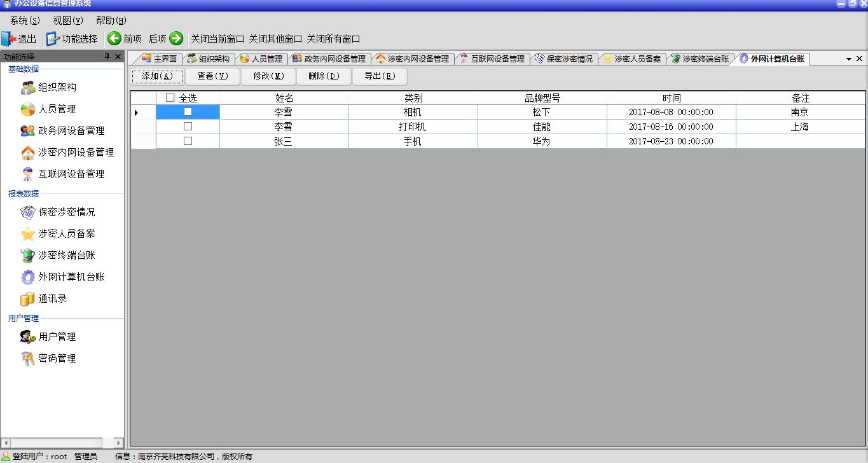Image resolution: width=868 pixels, height=463 pixels.
Task: Toggle the 全选 select-all checkbox
Action: 170,98
